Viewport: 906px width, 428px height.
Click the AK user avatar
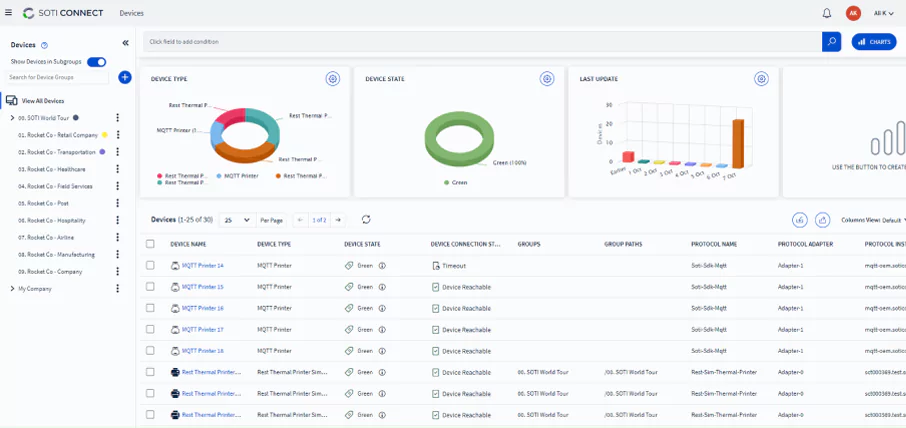click(853, 13)
